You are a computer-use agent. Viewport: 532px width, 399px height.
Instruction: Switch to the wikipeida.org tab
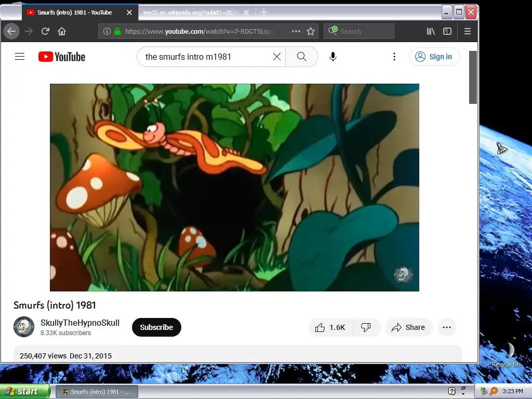189,12
